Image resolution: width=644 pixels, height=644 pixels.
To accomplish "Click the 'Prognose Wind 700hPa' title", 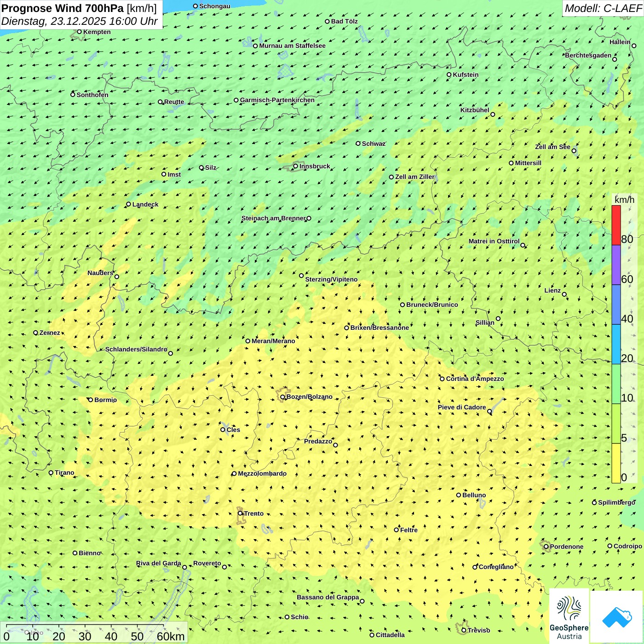I will click(x=63, y=8).
